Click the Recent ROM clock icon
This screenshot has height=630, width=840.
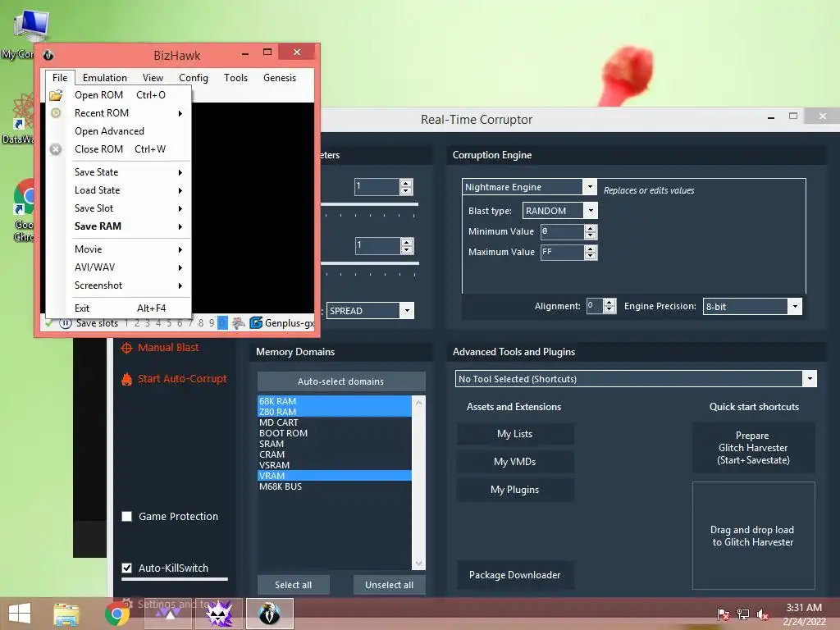[x=56, y=113]
